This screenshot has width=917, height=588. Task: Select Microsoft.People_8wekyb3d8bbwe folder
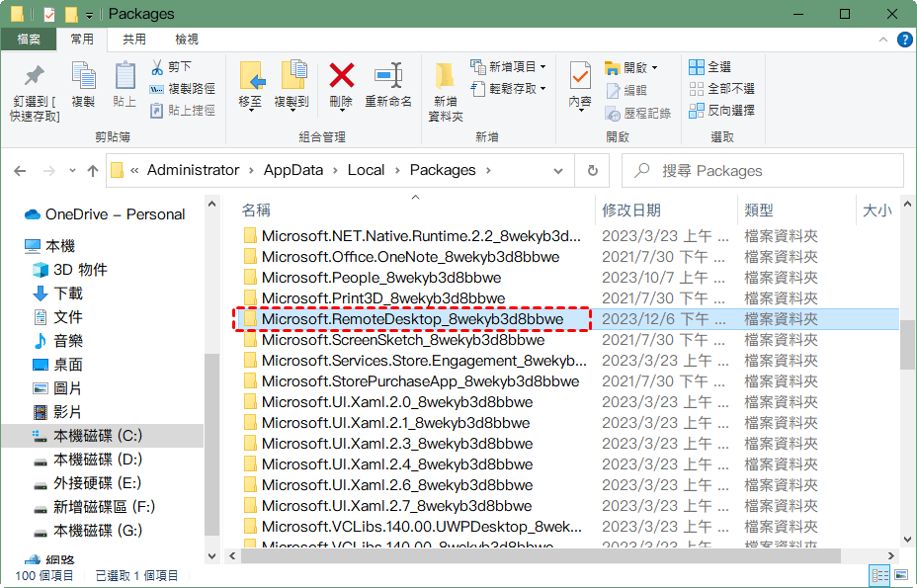click(x=381, y=278)
